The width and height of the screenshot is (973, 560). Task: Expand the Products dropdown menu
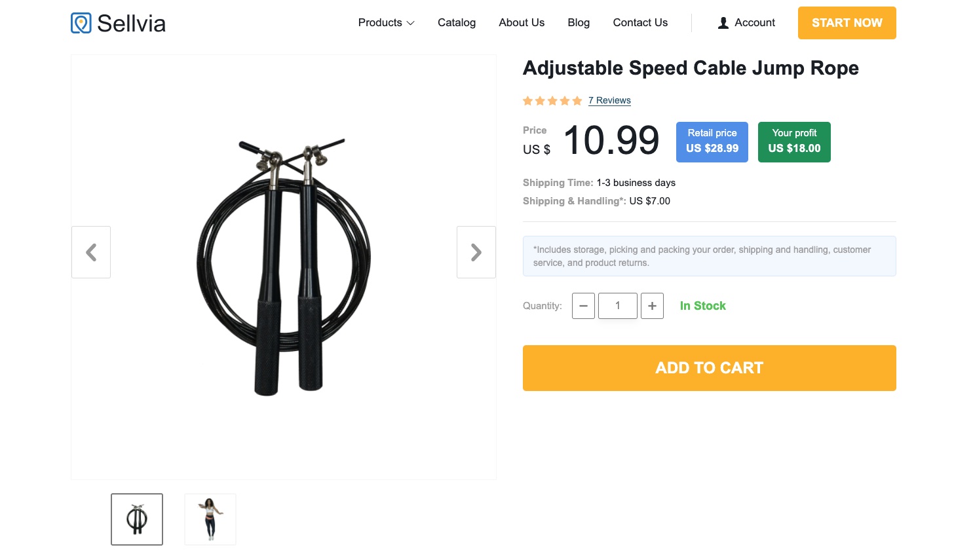click(x=386, y=23)
